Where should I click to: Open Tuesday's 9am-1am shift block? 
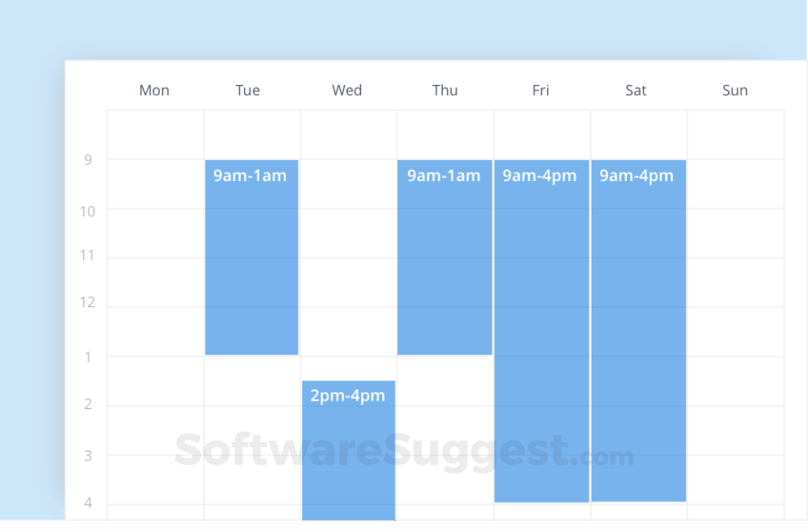(x=252, y=257)
